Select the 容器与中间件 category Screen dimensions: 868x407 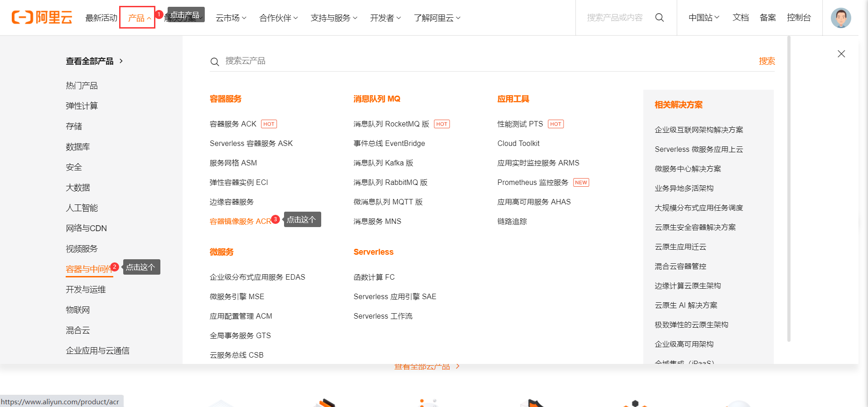click(89, 269)
